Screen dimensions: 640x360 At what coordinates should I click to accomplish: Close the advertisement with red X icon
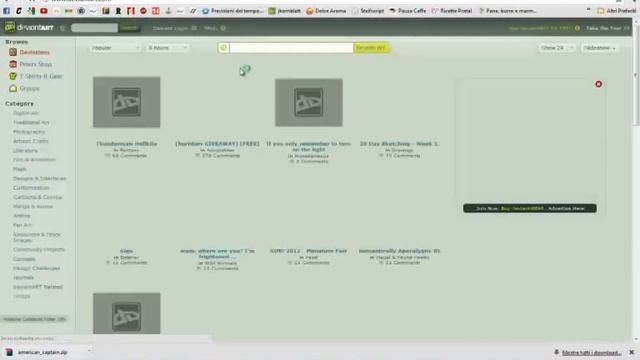tap(598, 84)
